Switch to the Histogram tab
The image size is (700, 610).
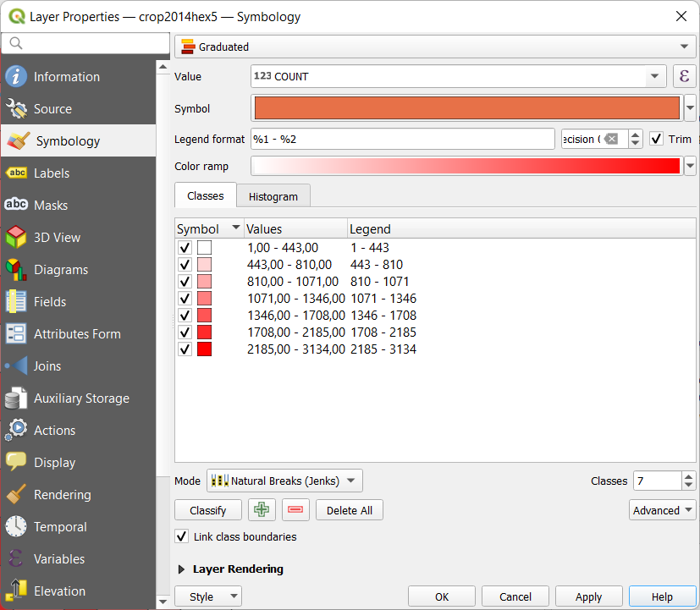[273, 196]
